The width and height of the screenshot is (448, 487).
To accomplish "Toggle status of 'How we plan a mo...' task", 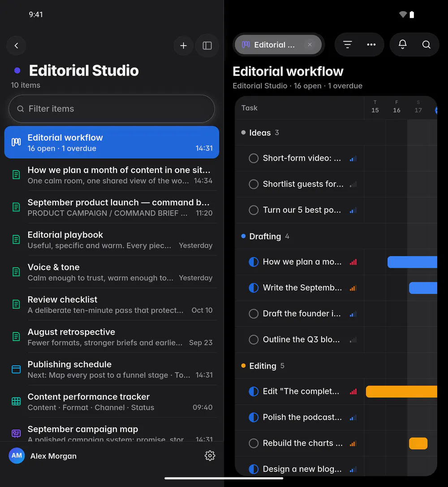I will 254,262.
